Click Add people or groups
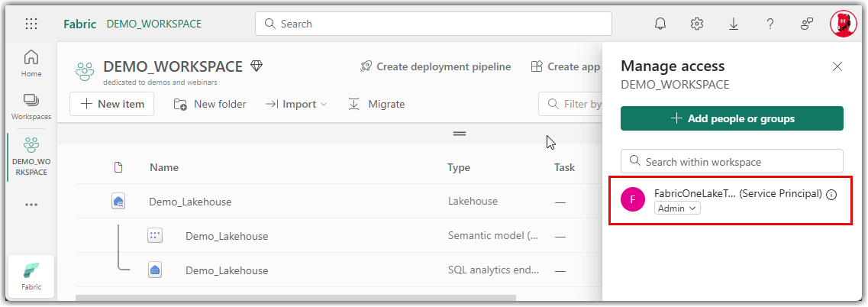Screen dimensions: 868x307 [732, 118]
